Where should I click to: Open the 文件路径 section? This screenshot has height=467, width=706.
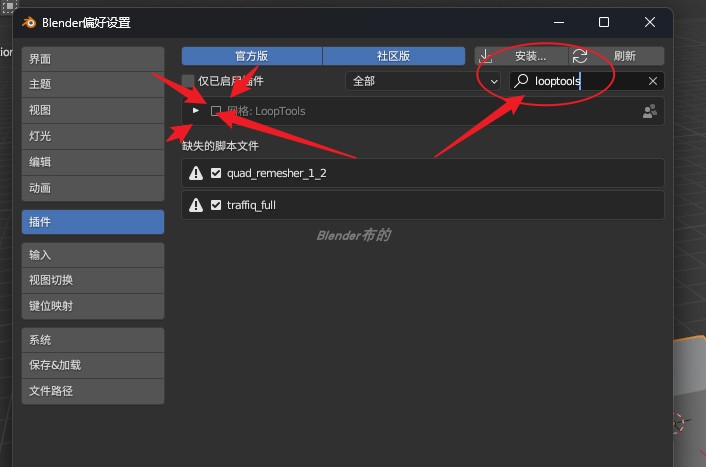[93, 391]
